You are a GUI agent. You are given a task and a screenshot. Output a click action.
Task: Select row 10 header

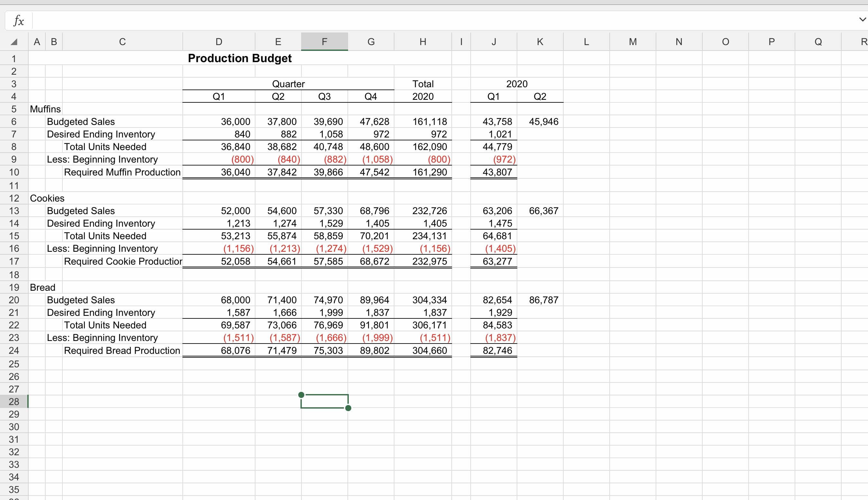tap(14, 172)
